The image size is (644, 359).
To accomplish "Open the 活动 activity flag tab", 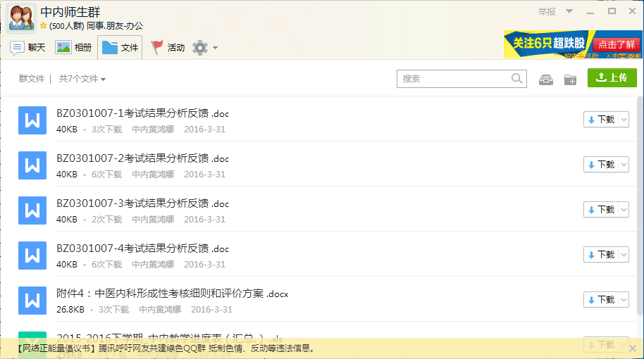I will click(x=168, y=48).
